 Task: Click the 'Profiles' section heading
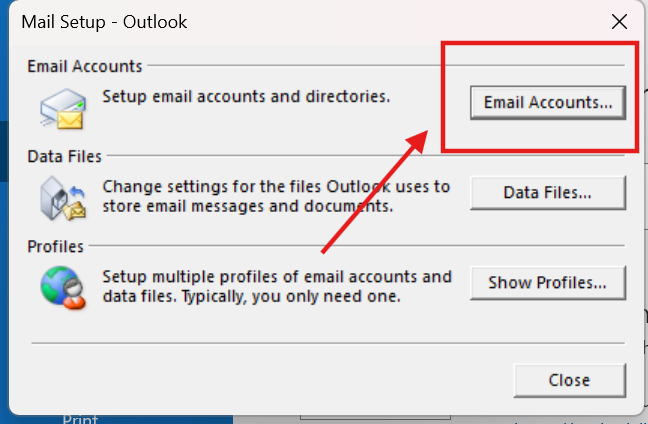point(55,246)
